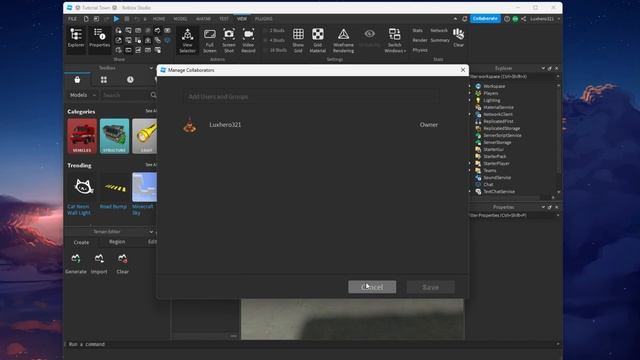The height and width of the screenshot is (360, 640).
Task: Select the Cat Neon Wall Light asset
Action: click(83, 193)
